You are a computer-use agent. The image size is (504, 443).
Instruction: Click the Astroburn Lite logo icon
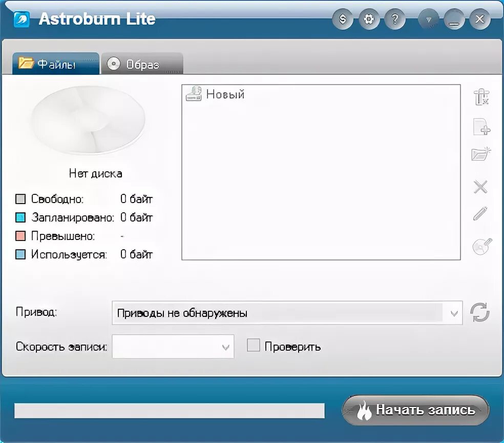[22, 19]
